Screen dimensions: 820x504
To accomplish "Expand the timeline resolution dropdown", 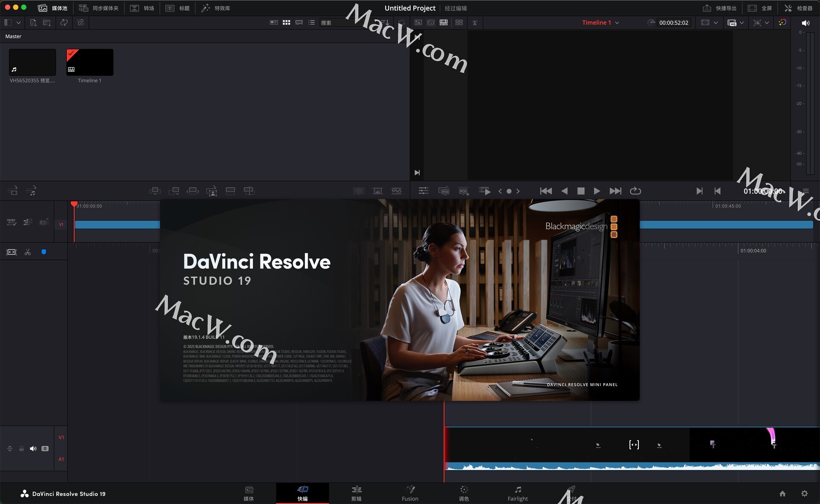I will tap(767, 23).
